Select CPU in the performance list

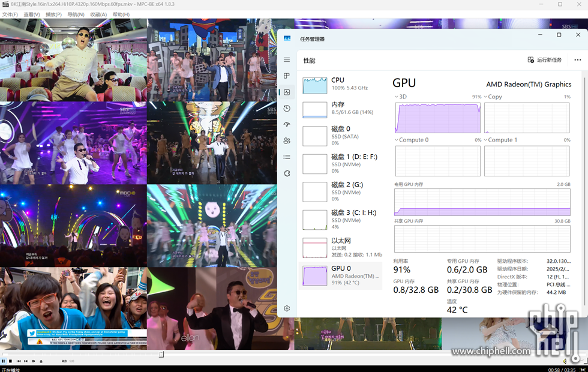point(341,85)
